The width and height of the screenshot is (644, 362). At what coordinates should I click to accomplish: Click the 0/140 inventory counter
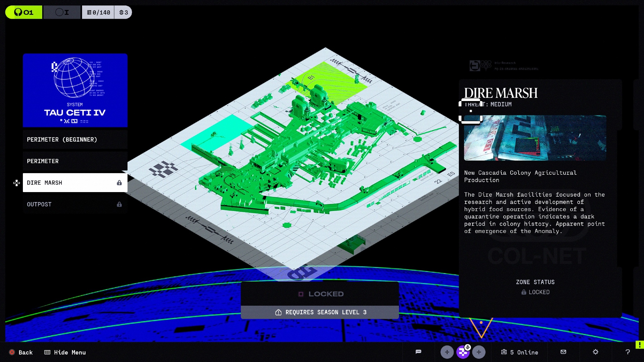point(98,12)
